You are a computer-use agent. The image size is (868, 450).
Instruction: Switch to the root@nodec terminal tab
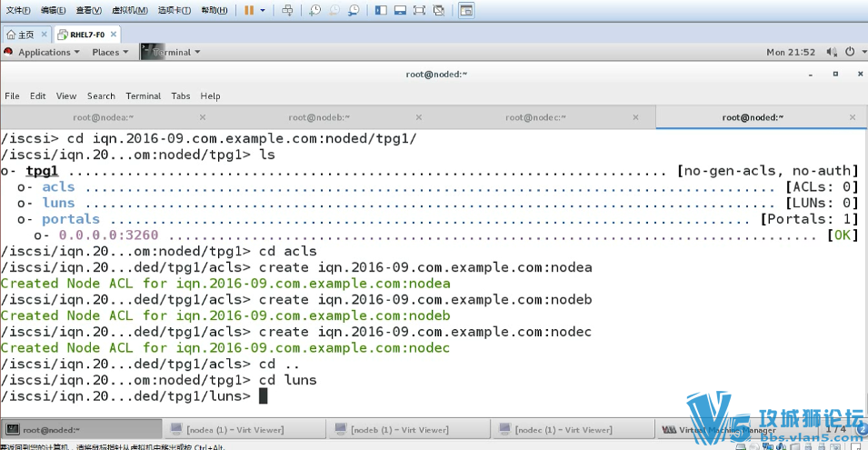tap(535, 117)
